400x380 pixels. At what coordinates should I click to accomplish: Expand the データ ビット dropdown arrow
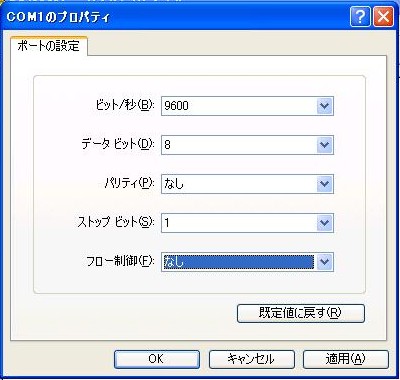pos(324,145)
